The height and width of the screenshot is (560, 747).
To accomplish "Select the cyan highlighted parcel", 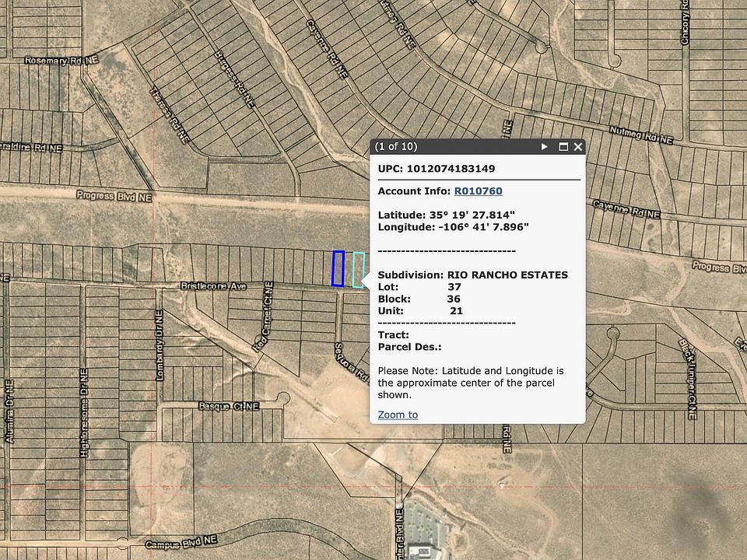I will click(358, 269).
